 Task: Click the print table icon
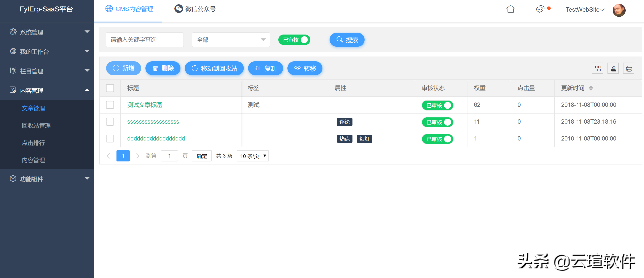[x=629, y=68]
